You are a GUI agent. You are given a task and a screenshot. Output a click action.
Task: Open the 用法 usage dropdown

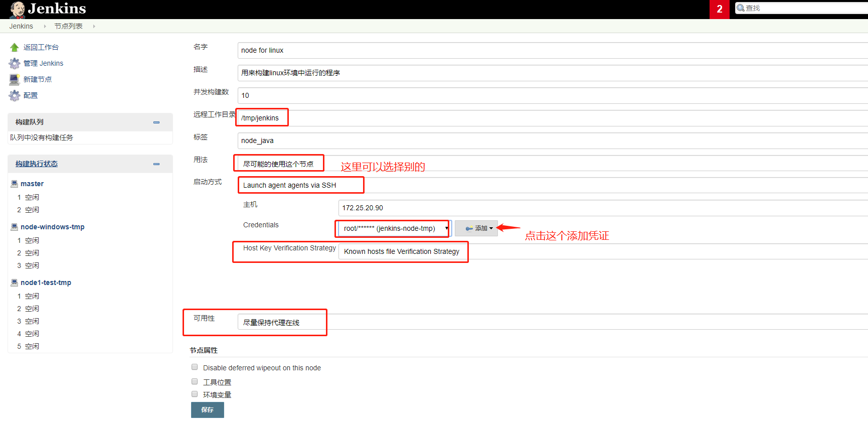point(553,163)
